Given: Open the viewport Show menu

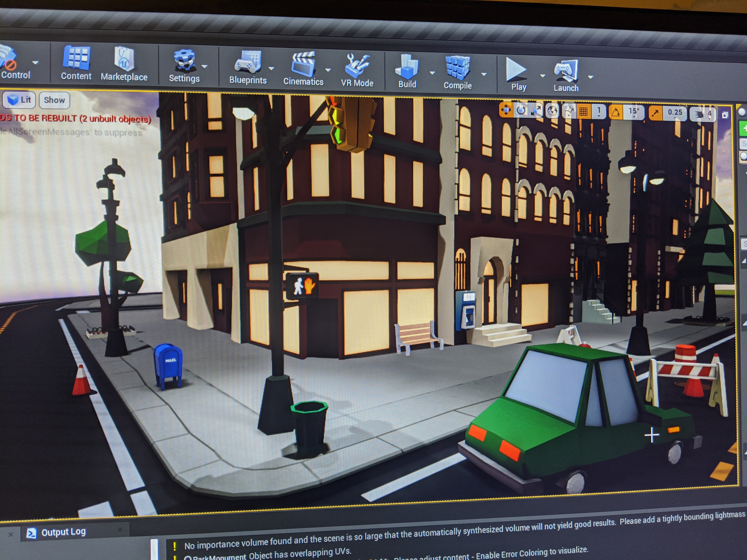Looking at the screenshot, I should coord(54,100).
